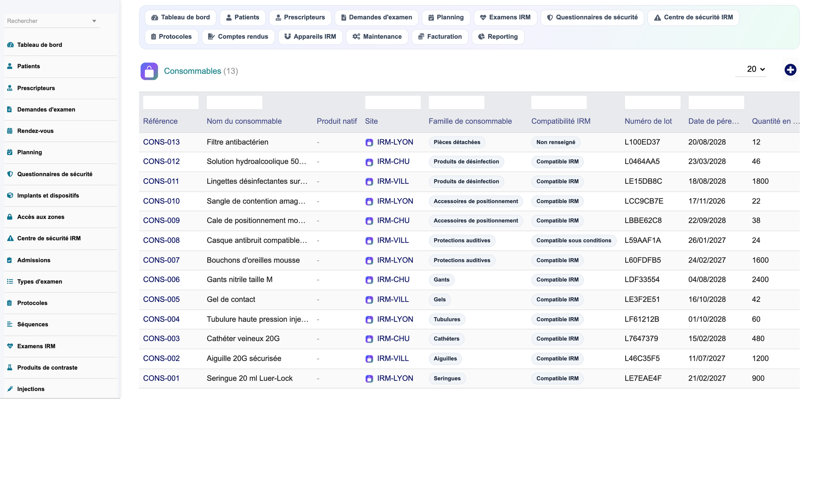Open the Tableau de bord top tab
The image size is (815, 504).
click(x=181, y=18)
